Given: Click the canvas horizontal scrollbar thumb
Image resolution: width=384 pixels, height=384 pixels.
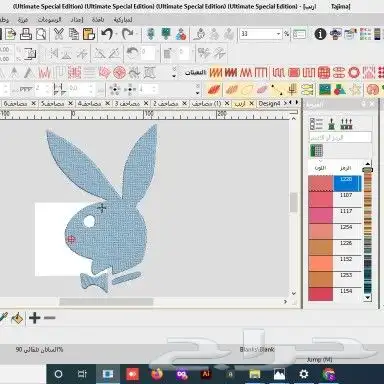Looking at the screenshot, I should [x=106, y=302].
